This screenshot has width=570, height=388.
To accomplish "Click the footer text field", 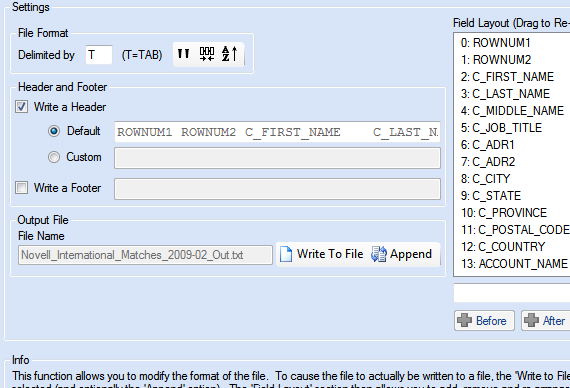I will click(277, 189).
